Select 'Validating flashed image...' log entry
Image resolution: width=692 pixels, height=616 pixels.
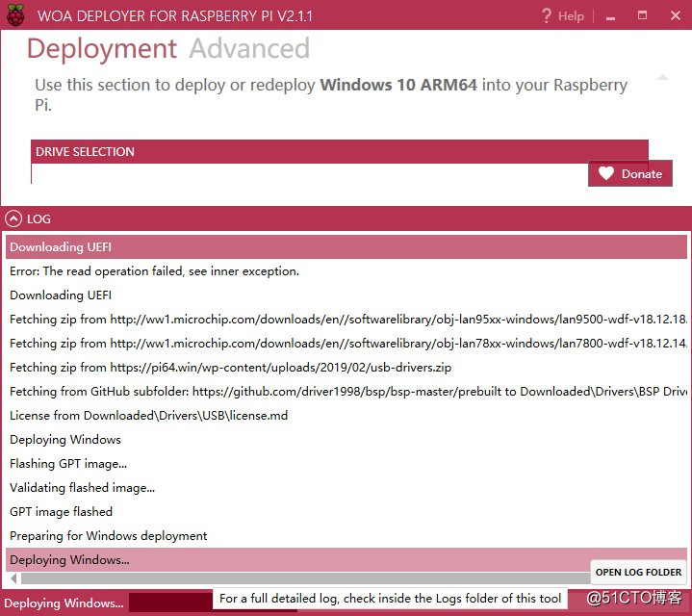click(x=346, y=488)
